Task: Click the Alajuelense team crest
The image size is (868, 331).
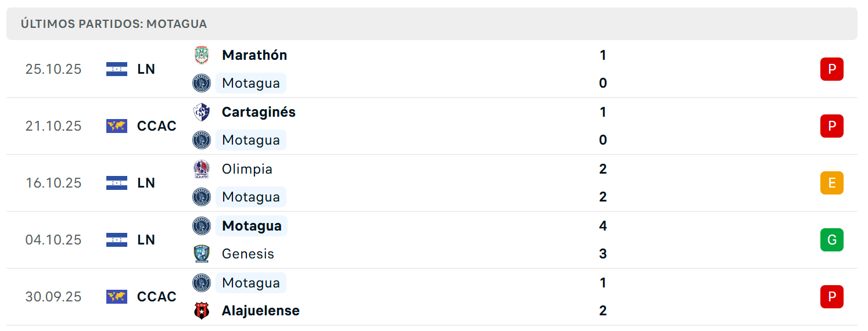Action: (x=202, y=311)
